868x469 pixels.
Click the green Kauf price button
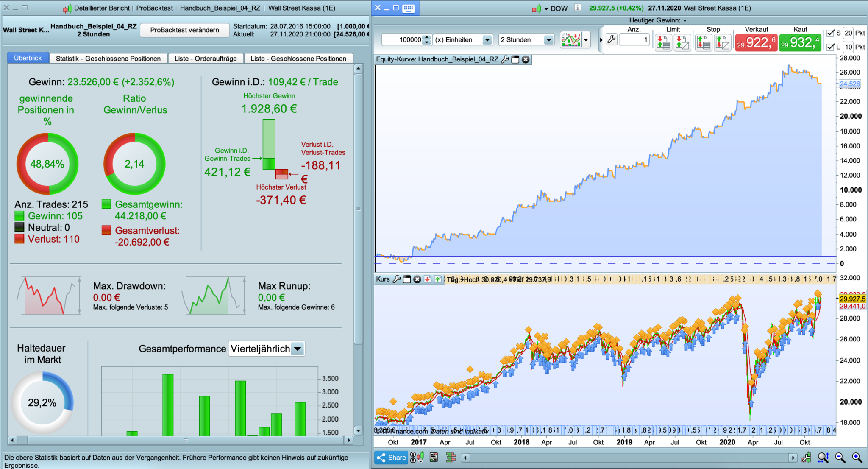(800, 42)
